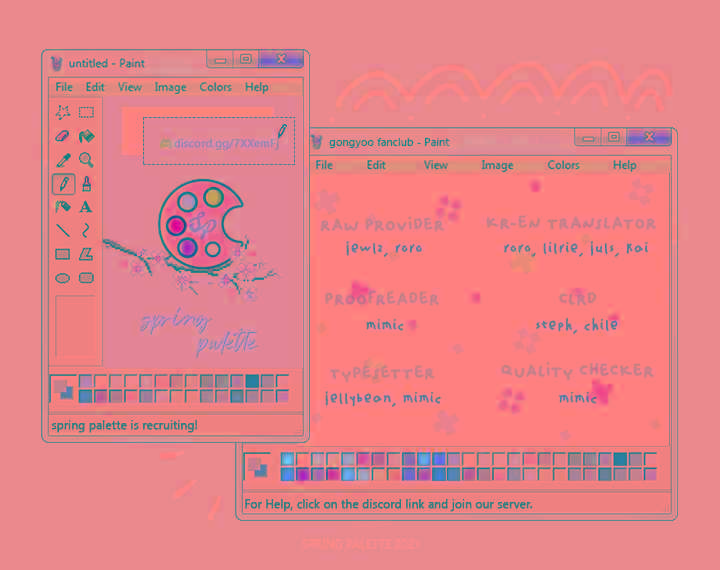Choose the rectangular Select tool
Image resolution: width=720 pixels, height=570 pixels.
(x=87, y=113)
